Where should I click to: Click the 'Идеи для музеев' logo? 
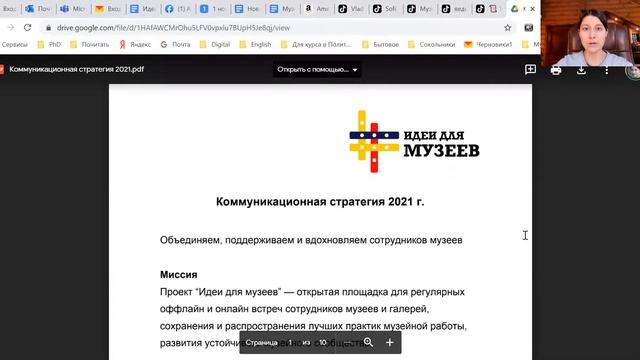pyautogui.click(x=414, y=142)
